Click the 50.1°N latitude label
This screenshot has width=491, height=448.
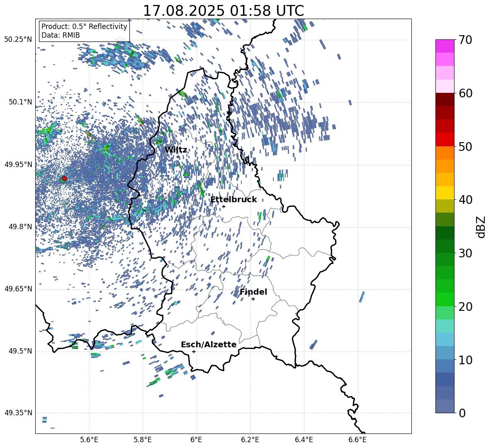pyautogui.click(x=20, y=102)
